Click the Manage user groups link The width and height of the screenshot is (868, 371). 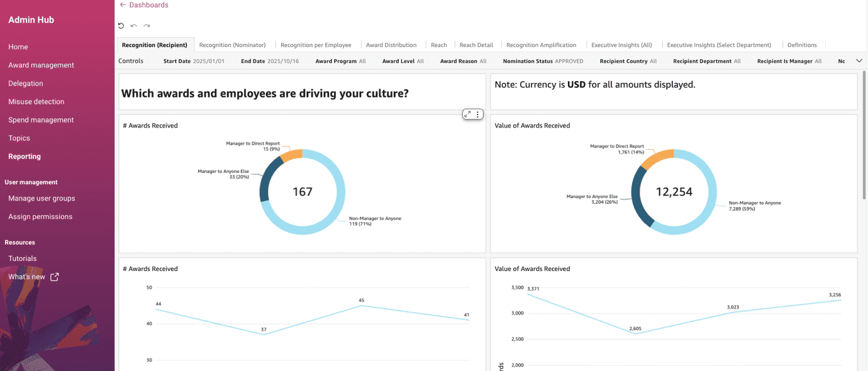[42, 198]
